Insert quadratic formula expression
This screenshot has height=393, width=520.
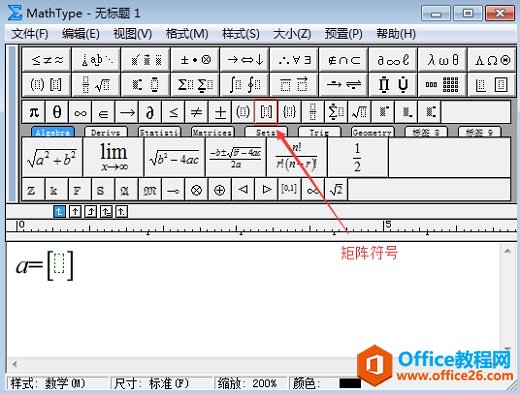(x=236, y=157)
